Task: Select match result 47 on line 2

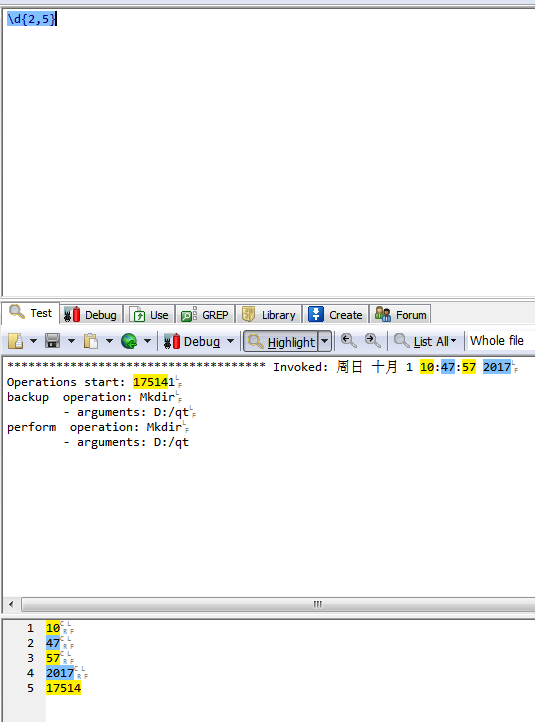Action: coord(53,643)
